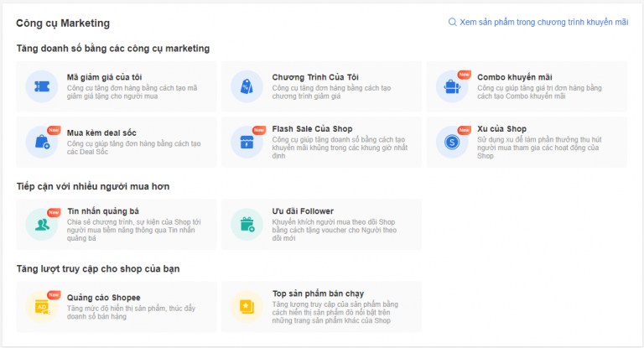Click the Tin nhắn quảng bá people icon

42,225
